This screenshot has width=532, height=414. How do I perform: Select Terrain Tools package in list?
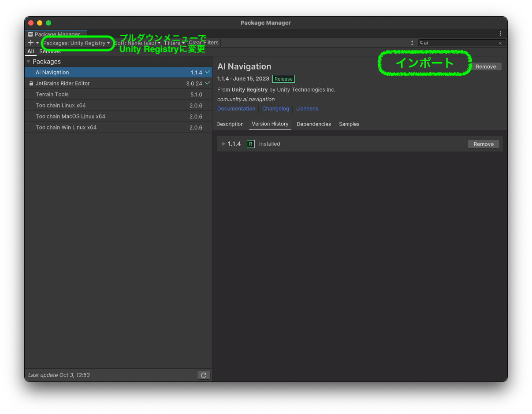[x=52, y=94]
